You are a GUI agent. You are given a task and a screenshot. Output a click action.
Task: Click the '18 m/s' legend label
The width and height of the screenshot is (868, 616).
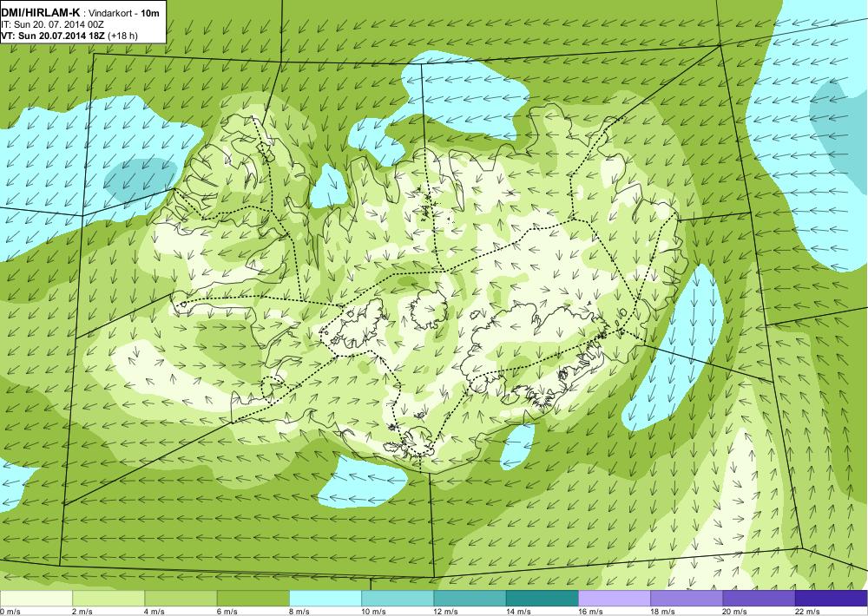[662, 612]
